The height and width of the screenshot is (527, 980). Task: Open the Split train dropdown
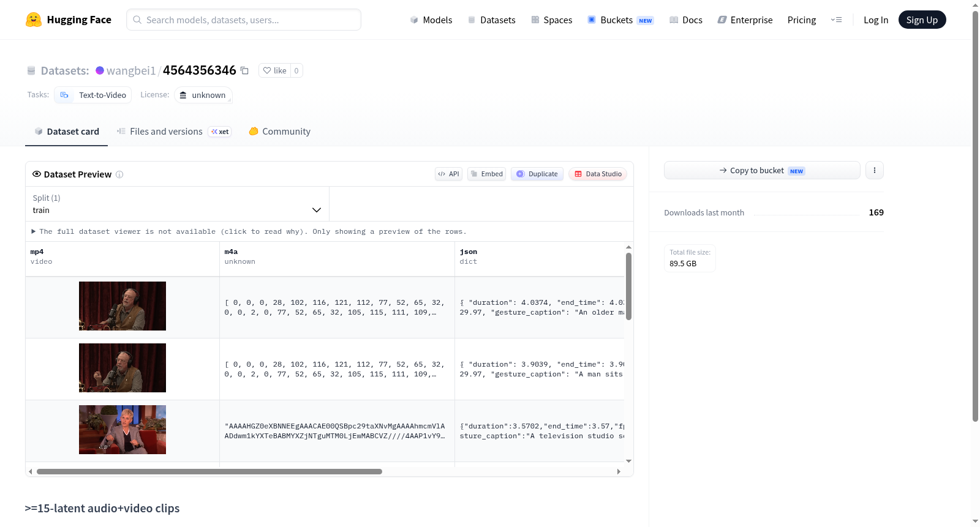178,204
